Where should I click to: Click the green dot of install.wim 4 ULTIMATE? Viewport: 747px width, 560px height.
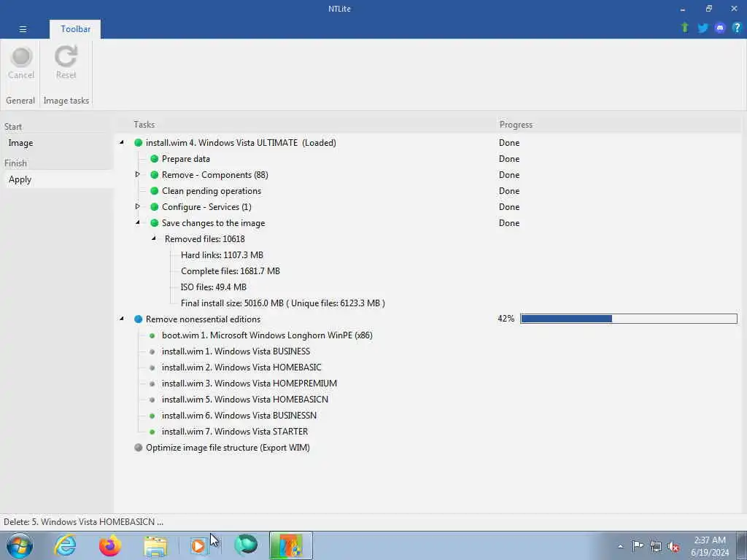click(x=138, y=142)
